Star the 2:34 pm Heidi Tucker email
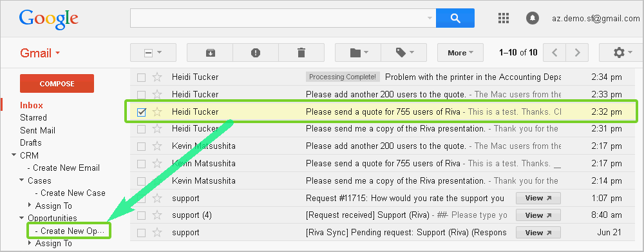 tap(157, 77)
